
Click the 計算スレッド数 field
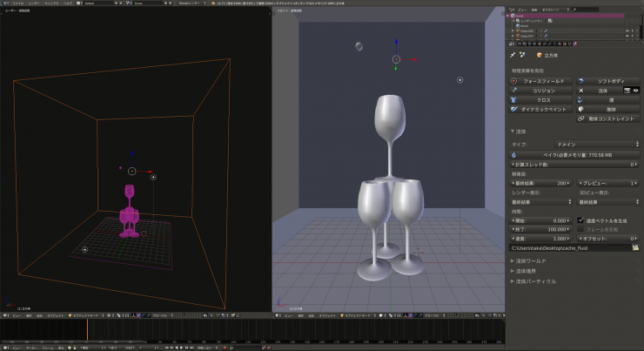coord(574,165)
